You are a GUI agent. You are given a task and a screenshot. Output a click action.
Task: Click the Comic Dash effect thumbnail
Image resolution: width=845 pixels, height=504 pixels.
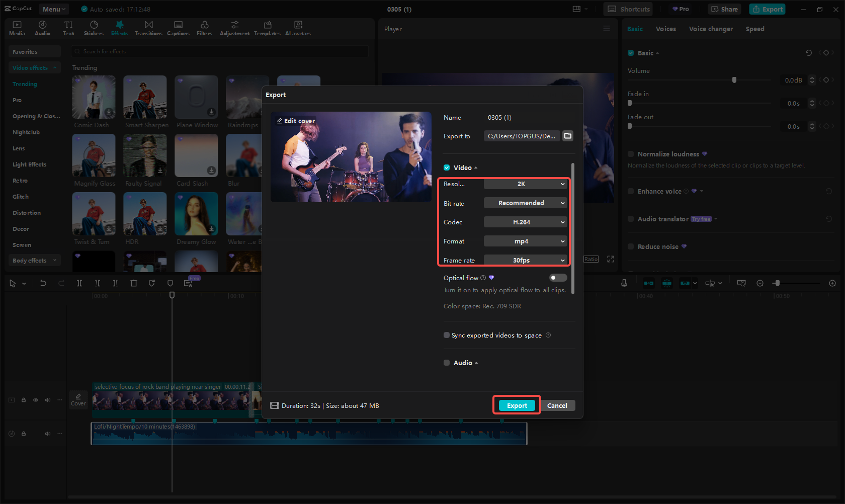(x=94, y=97)
